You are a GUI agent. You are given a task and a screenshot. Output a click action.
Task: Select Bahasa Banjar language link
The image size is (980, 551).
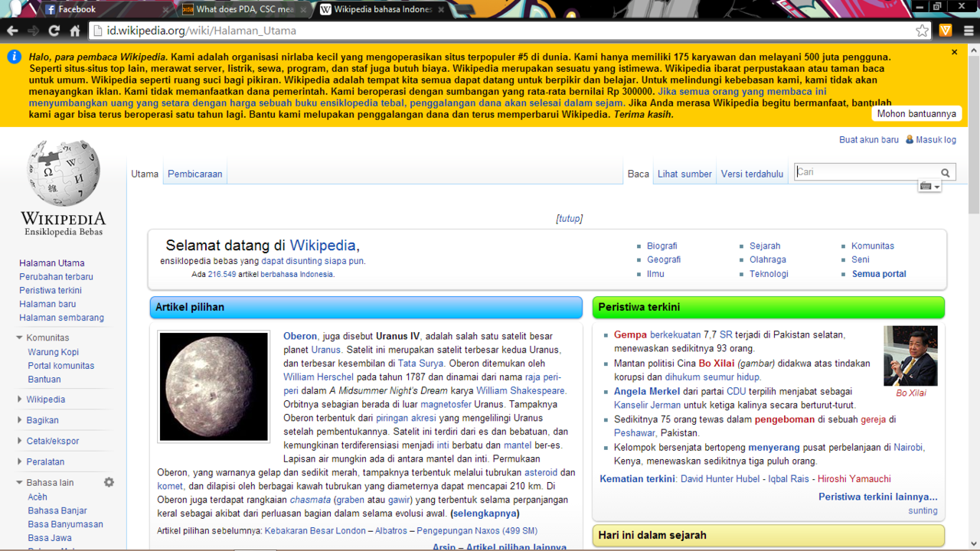57,510
